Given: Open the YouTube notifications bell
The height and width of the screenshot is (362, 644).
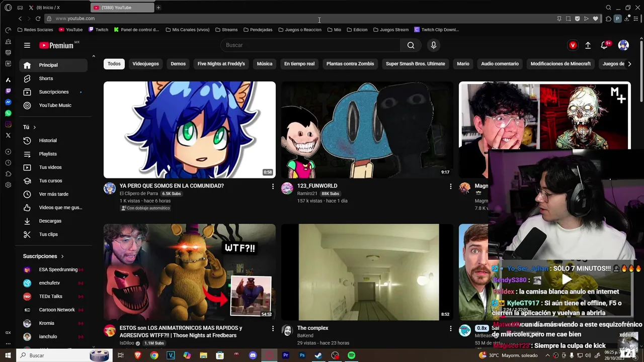Looking at the screenshot, I should click(x=605, y=45).
